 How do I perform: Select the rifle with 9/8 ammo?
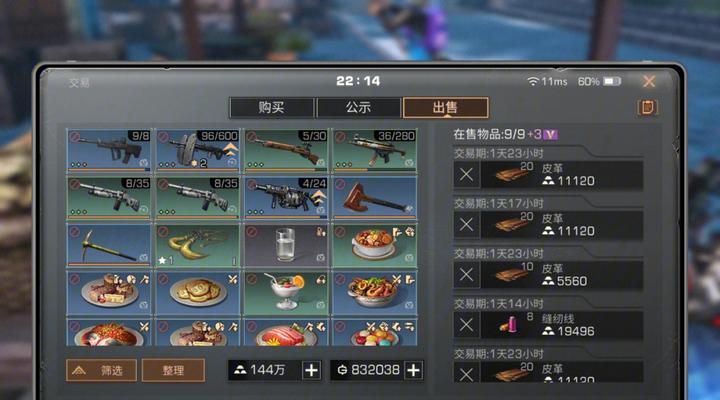pyautogui.click(x=109, y=151)
